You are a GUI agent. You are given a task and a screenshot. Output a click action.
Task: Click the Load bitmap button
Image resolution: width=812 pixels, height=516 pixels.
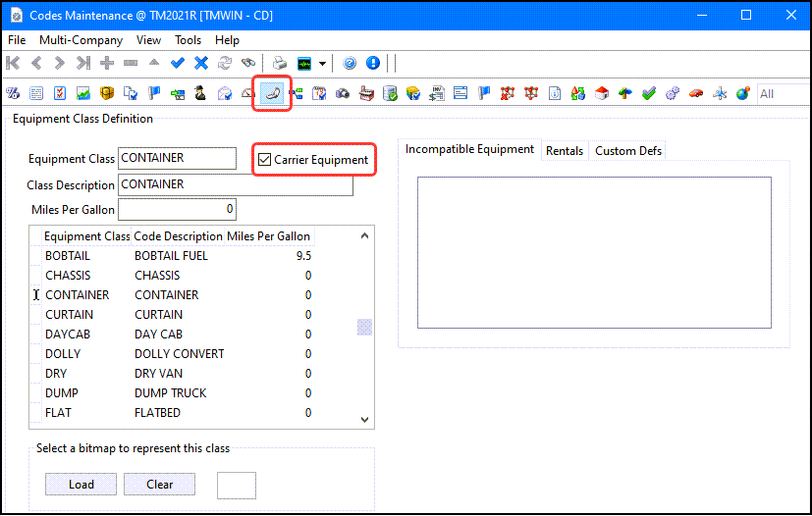point(81,484)
